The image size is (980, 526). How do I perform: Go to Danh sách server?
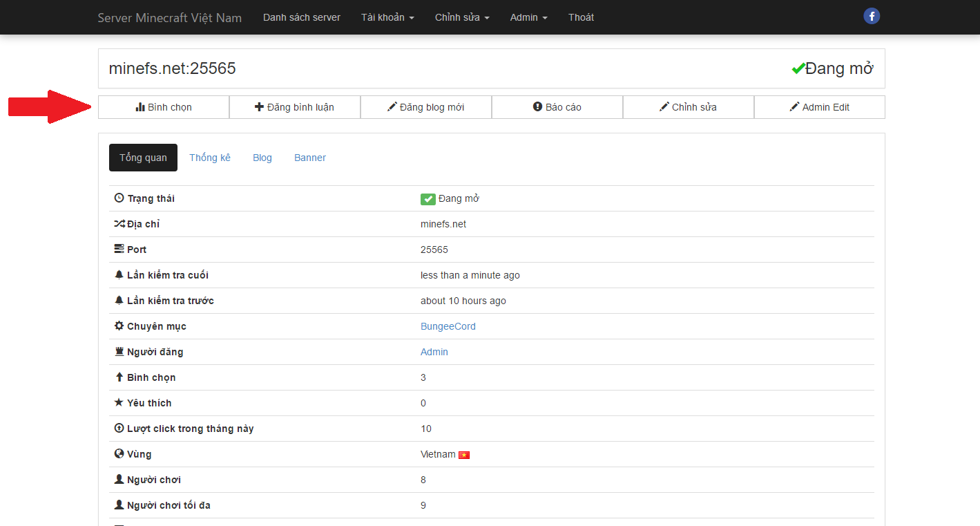tap(302, 17)
